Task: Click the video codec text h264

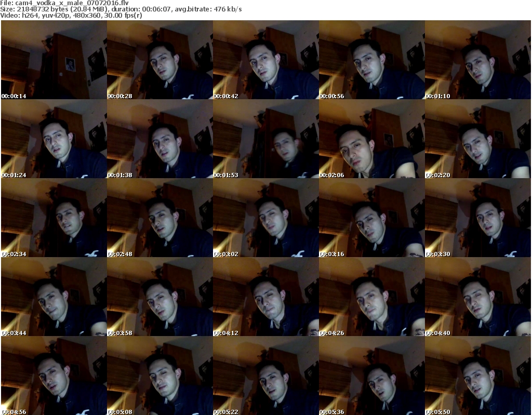Action: [30, 15]
